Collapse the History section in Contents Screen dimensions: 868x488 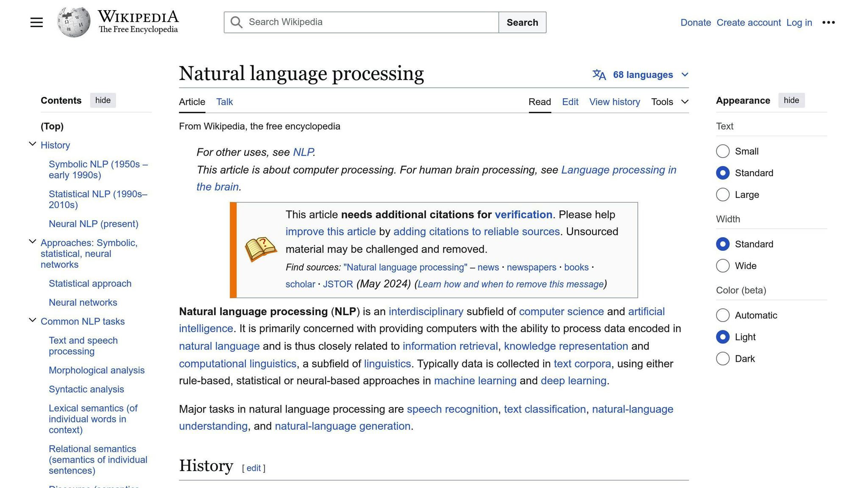click(x=32, y=144)
